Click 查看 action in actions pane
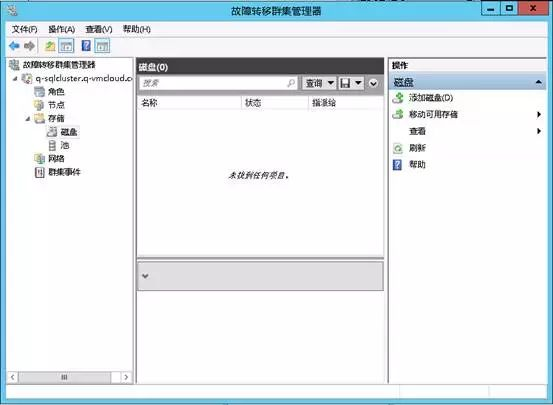 (x=417, y=131)
